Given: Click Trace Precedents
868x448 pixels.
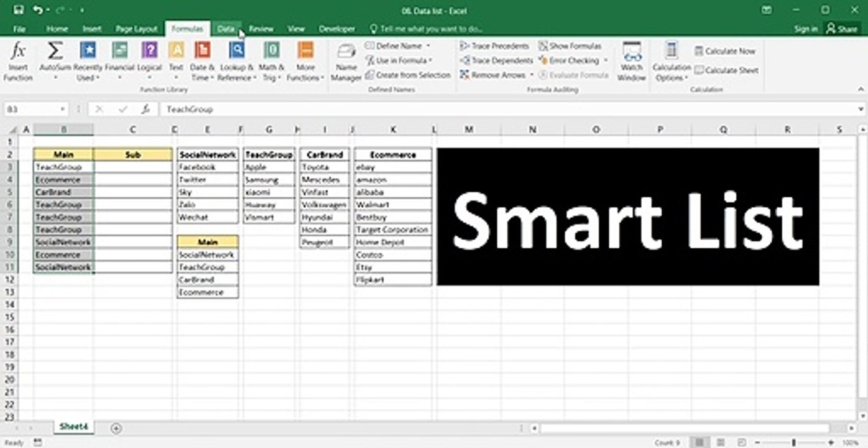Looking at the screenshot, I should (x=495, y=46).
